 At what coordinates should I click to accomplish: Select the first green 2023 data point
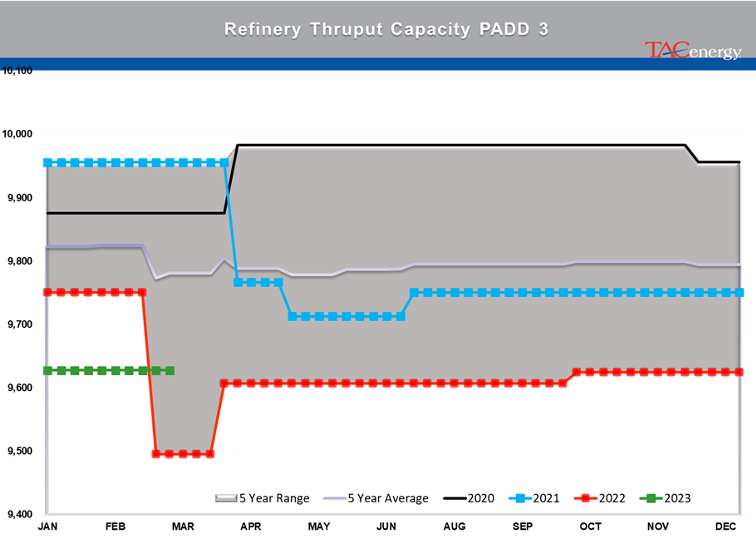[x=48, y=371]
